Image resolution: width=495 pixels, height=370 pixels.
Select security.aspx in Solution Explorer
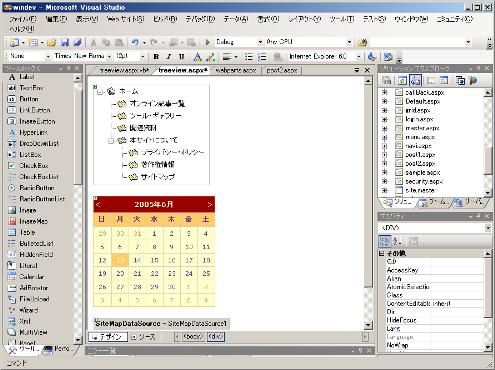(423, 182)
